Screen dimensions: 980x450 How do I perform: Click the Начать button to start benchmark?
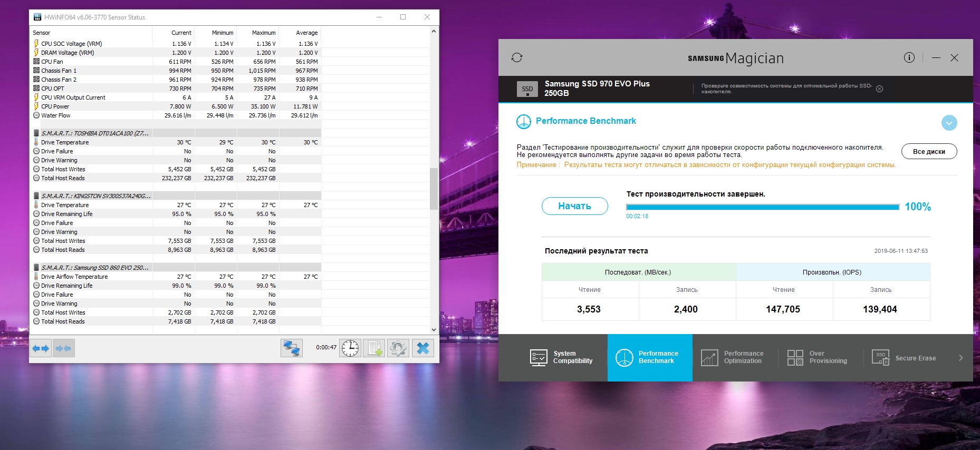tap(575, 206)
